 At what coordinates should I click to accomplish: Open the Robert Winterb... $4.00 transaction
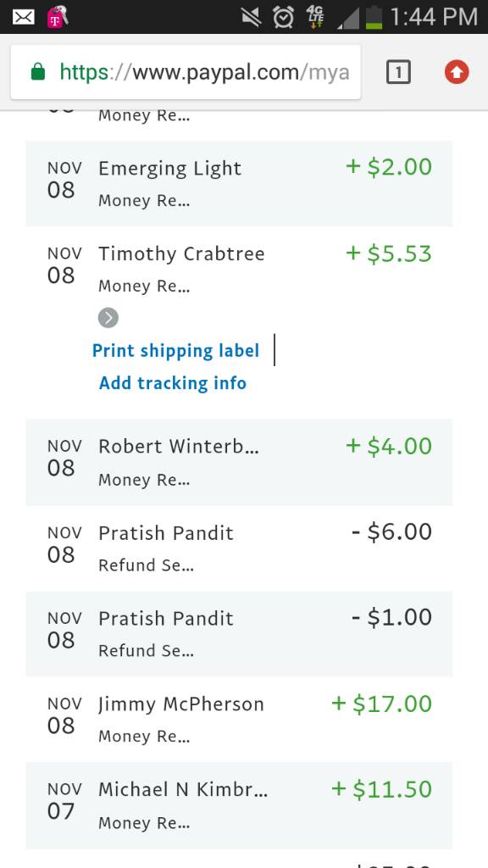[239, 462]
